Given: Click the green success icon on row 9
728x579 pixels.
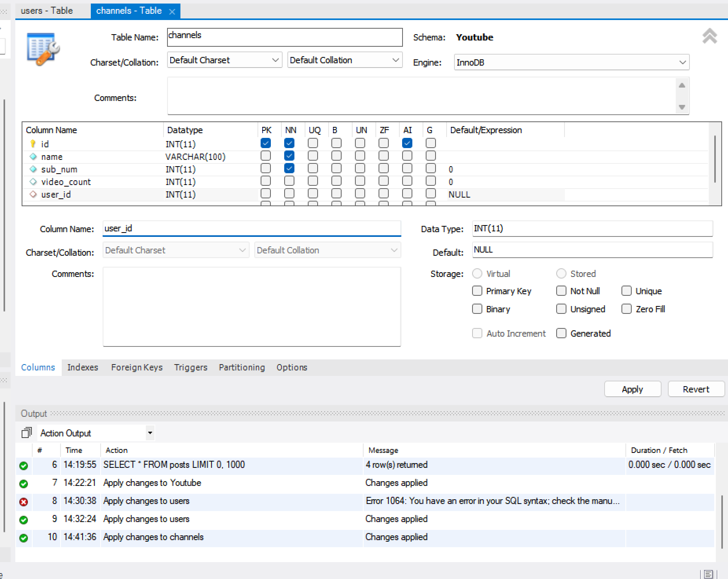Looking at the screenshot, I should coord(24,520).
